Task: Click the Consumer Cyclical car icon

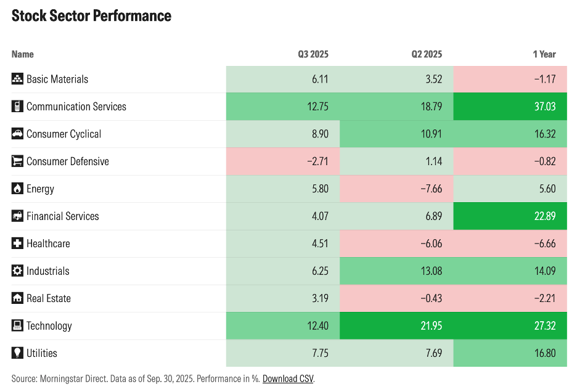Action: (x=17, y=134)
